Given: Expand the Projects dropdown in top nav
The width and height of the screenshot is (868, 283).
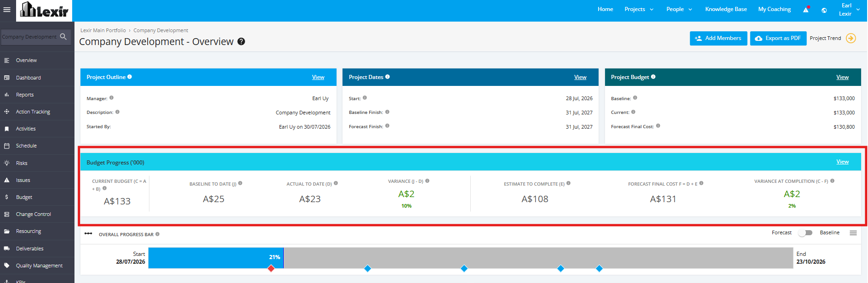Looking at the screenshot, I should click(639, 9).
